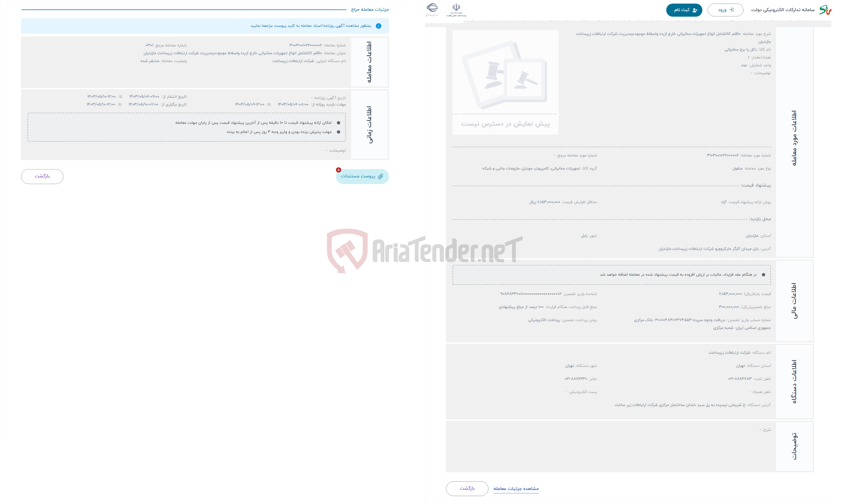The height and width of the screenshot is (504, 850).
Task: Click the green circular check icon on attachment
Action: click(337, 170)
